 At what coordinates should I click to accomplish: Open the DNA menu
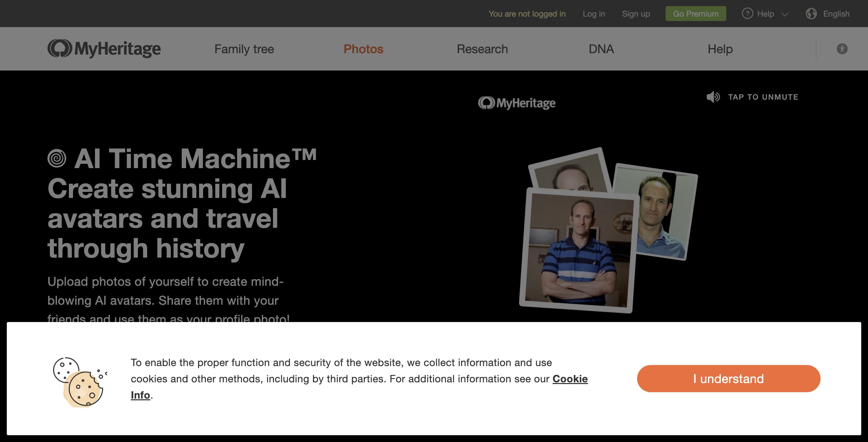[x=601, y=49]
